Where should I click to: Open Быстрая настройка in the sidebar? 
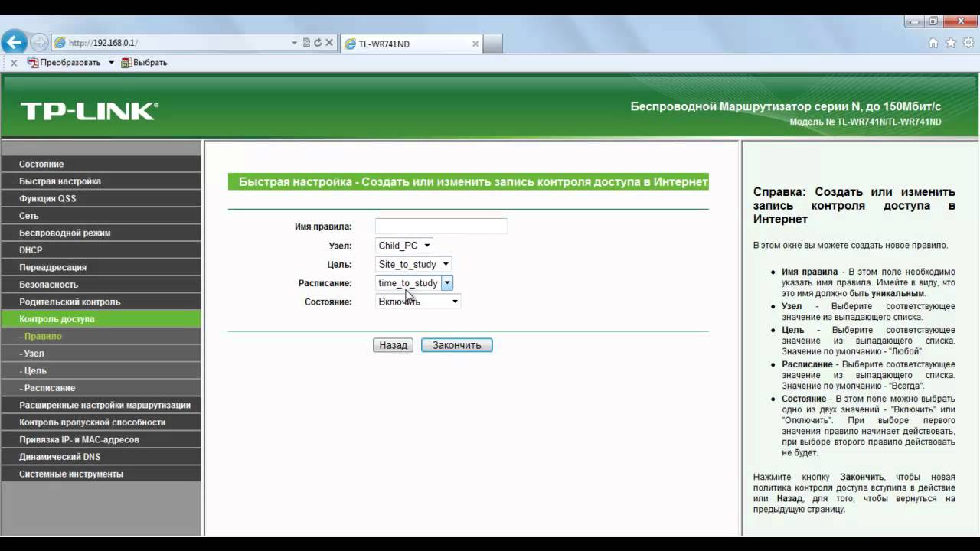[x=100, y=181]
